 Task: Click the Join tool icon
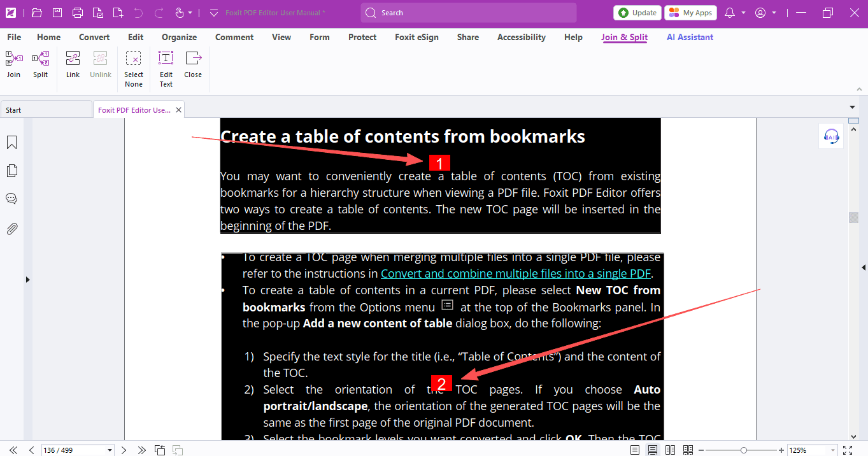(13, 59)
